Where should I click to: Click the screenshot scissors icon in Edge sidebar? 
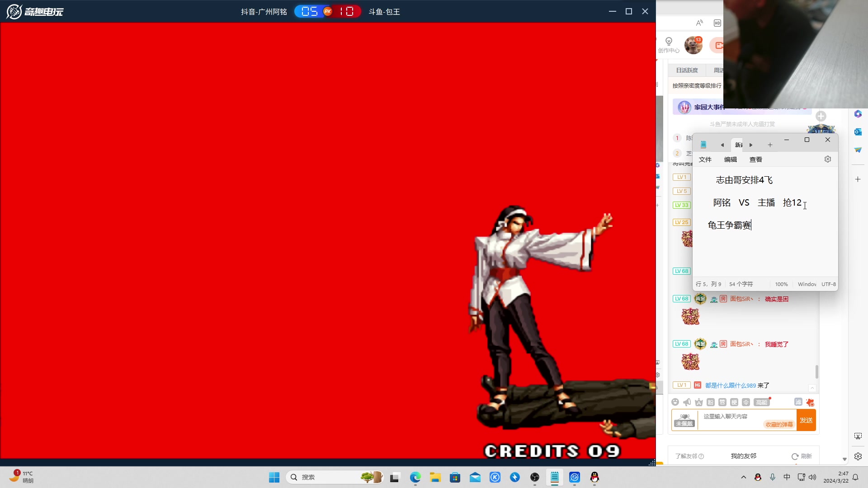(x=858, y=436)
